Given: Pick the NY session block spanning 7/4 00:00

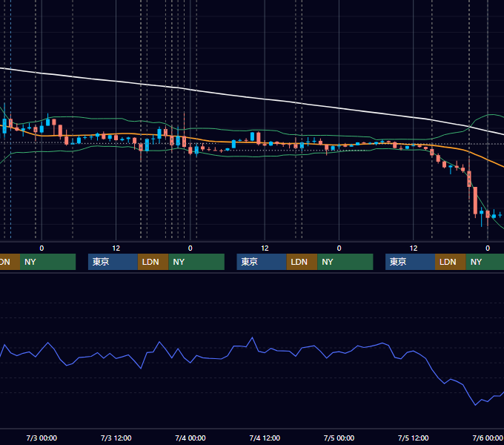Looking at the screenshot, I should [x=196, y=262].
